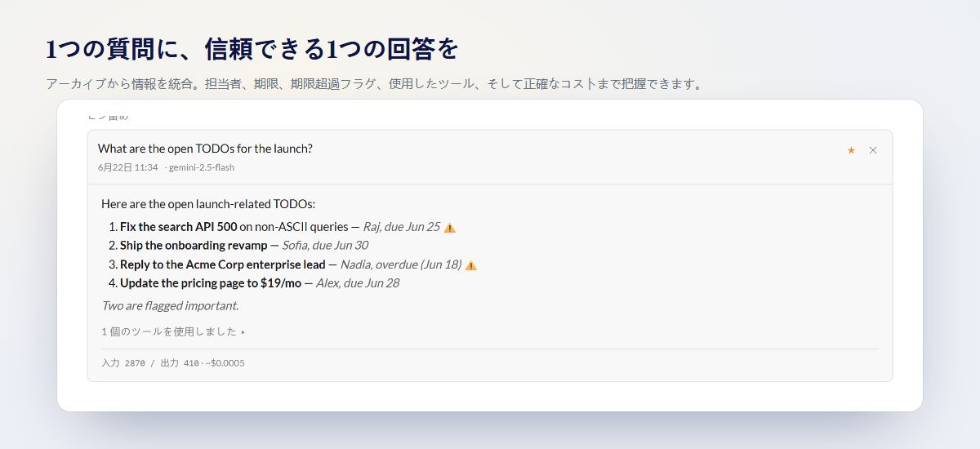
Task: Expand the "1 個のツールを使用しました" tool details
Action: tap(173, 331)
